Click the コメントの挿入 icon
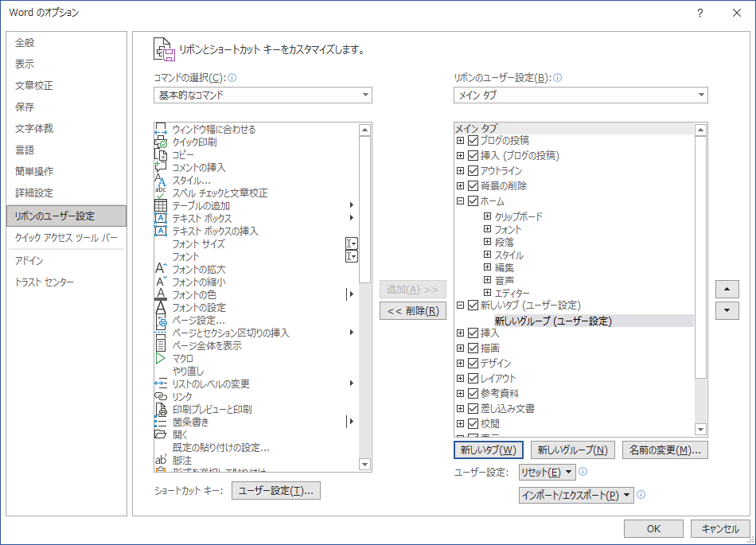Viewport: 756px width, 545px height. coord(161,167)
